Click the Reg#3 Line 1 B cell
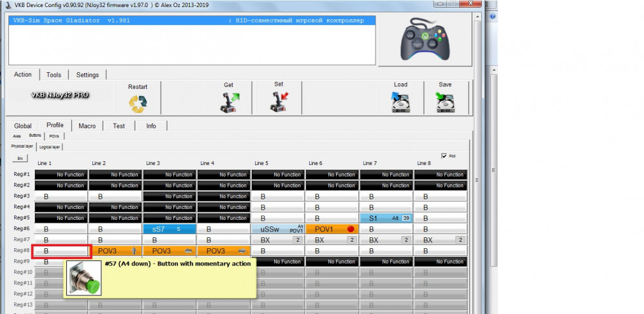 (x=61, y=197)
